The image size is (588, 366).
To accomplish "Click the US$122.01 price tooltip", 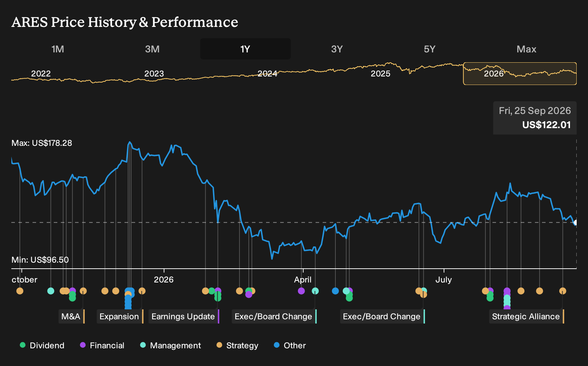I will (546, 125).
